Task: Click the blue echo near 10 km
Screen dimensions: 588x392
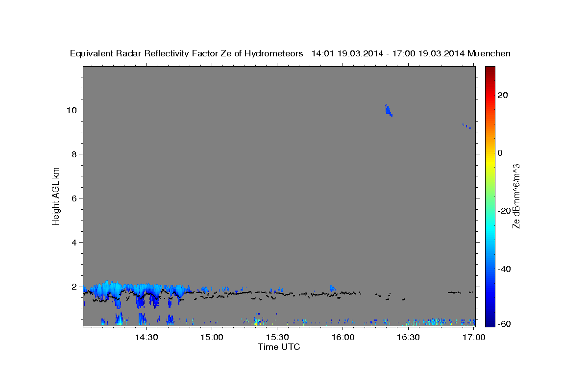Action: (389, 110)
